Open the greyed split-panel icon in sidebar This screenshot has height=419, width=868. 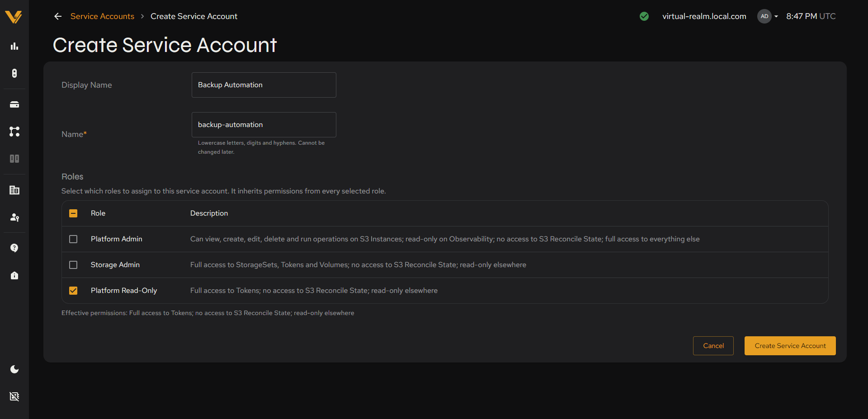(14, 159)
